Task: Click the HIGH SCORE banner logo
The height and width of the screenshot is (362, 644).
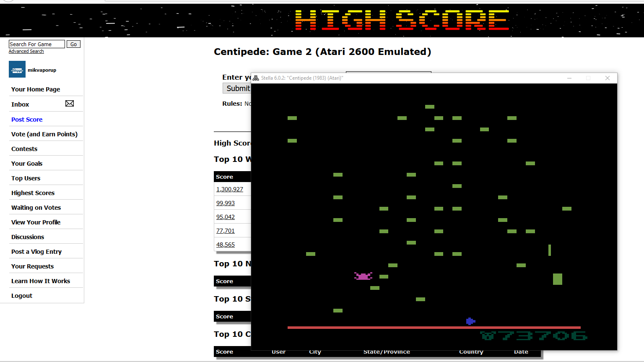Action: tap(402, 20)
